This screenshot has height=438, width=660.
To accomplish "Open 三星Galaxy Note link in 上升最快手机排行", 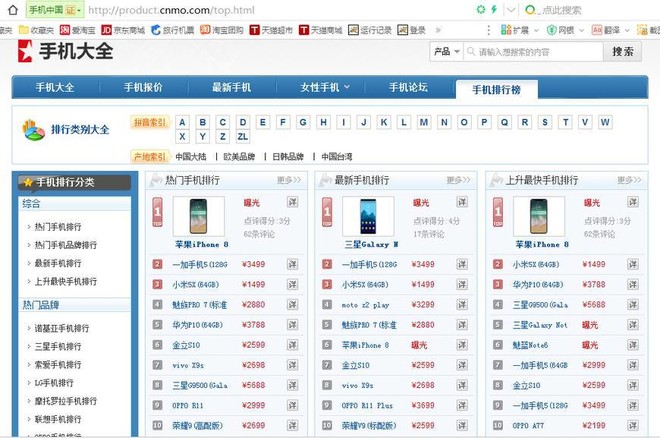I will pos(540,325).
